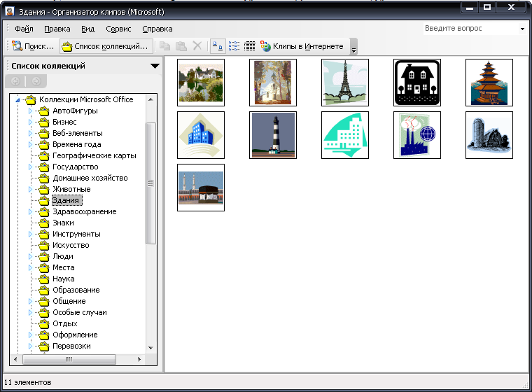Open the help question dropdown arrow
This screenshot has width=532, height=392.
(x=522, y=29)
